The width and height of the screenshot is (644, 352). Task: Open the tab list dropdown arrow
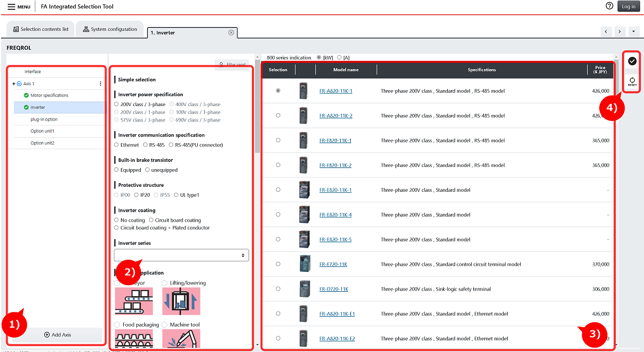634,31
